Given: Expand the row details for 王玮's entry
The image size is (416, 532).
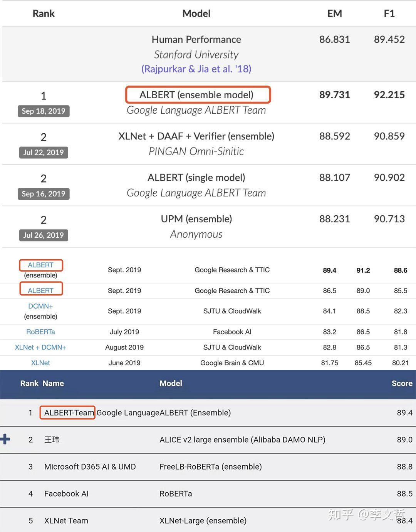Looking at the screenshot, I should (5, 440).
